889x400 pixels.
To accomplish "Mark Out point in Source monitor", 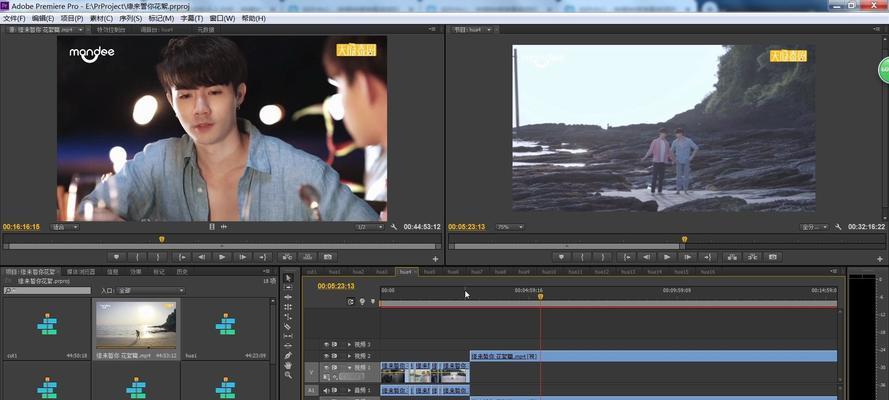I will click(158, 257).
